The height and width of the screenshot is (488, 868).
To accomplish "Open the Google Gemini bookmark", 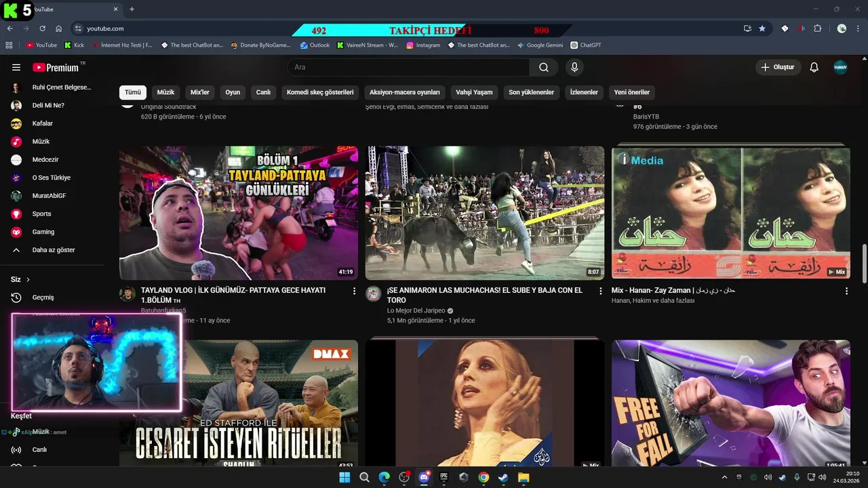I will click(x=540, y=45).
